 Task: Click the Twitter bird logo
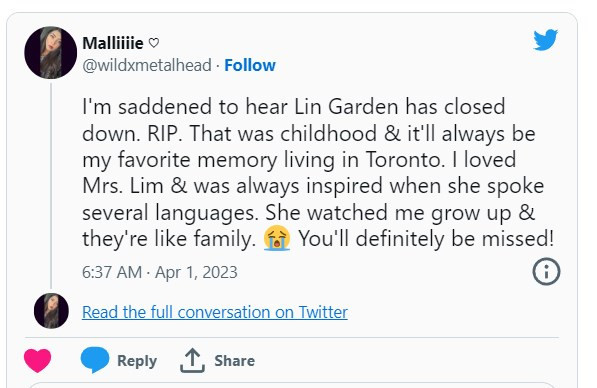coord(545,39)
